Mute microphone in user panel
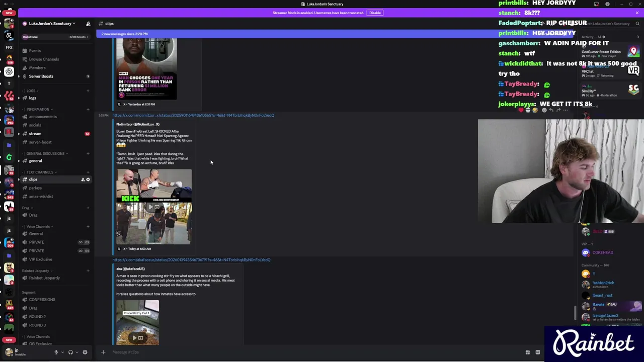The height and width of the screenshot is (362, 644). click(56, 352)
